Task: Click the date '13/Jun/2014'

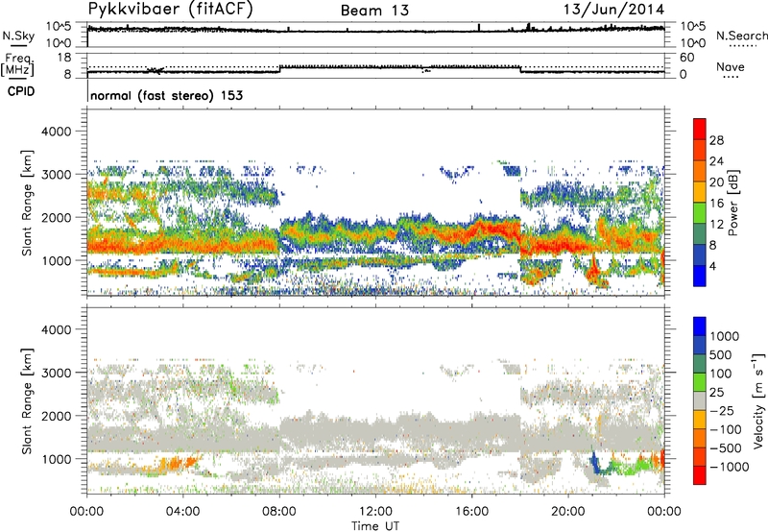Action: [x=613, y=10]
